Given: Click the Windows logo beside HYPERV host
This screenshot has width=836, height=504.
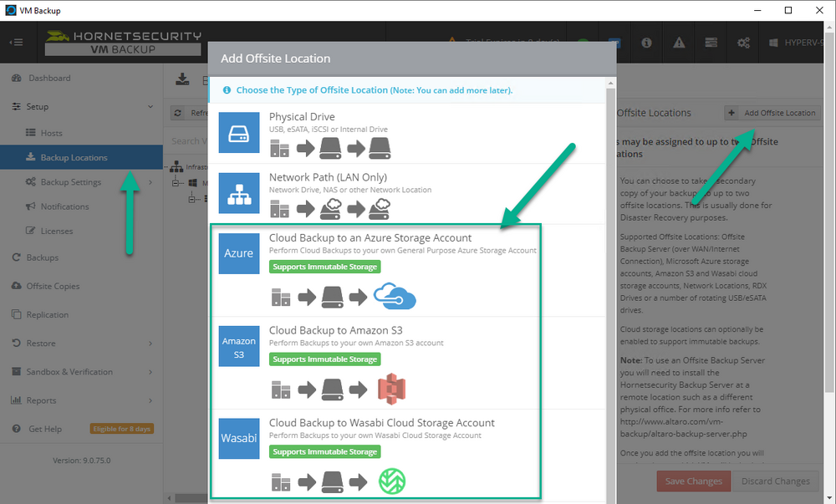Looking at the screenshot, I should (x=773, y=43).
